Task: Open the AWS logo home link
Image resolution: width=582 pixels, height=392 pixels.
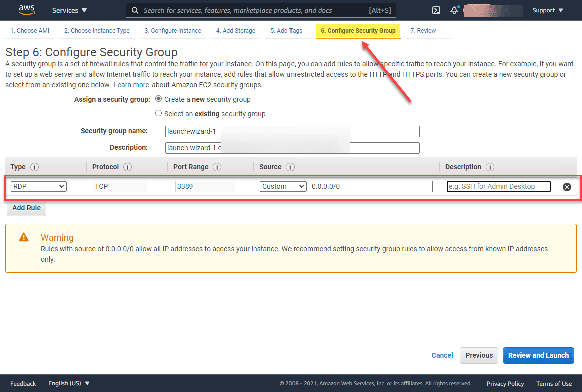Action: point(27,10)
